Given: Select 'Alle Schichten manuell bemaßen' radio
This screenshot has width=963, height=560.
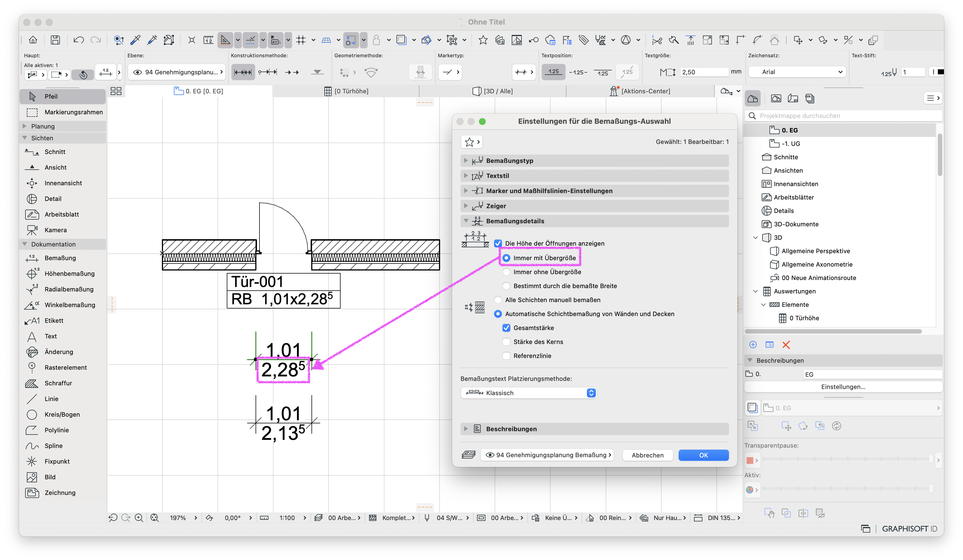Looking at the screenshot, I should (x=498, y=300).
